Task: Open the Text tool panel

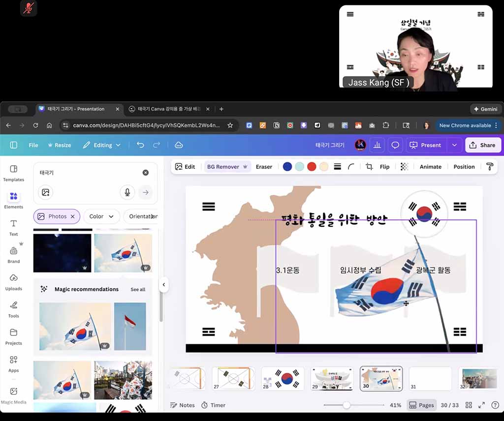Action: pos(13,227)
